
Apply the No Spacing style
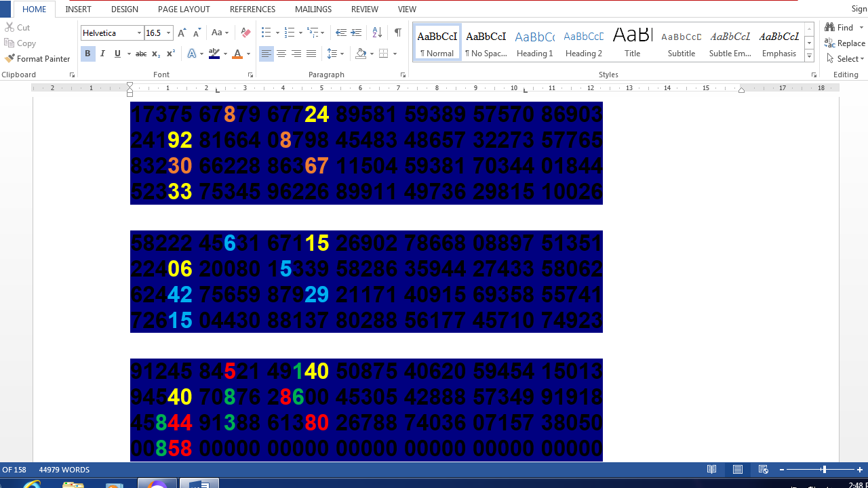pyautogui.click(x=486, y=43)
